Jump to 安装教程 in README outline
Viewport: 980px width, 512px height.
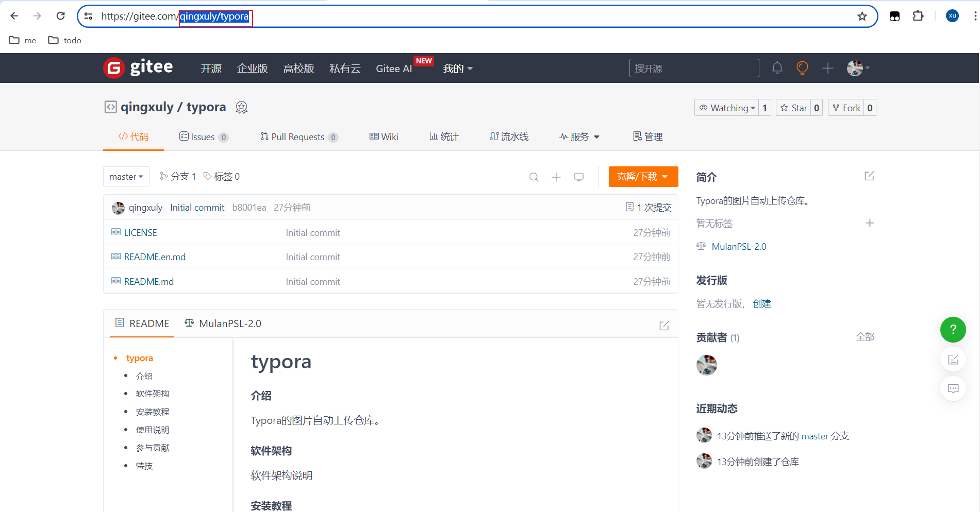point(153,412)
